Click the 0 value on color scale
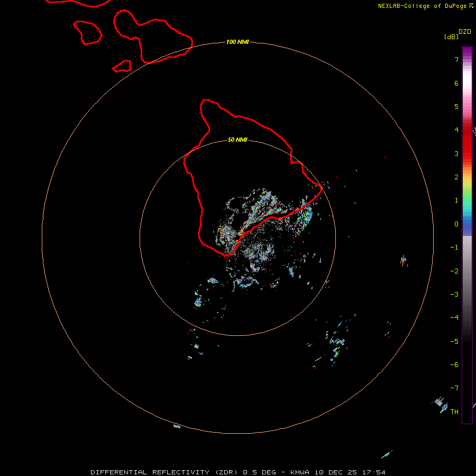 point(456,224)
